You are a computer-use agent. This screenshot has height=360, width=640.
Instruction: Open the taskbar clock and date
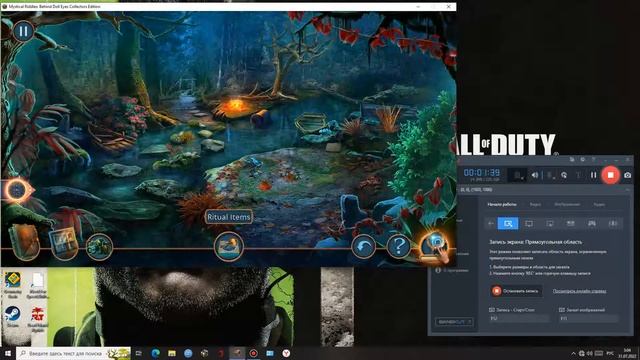627,353
